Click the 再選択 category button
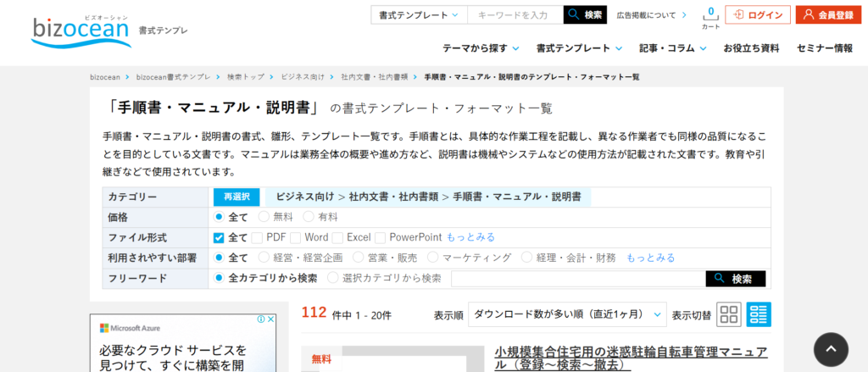 tap(236, 197)
